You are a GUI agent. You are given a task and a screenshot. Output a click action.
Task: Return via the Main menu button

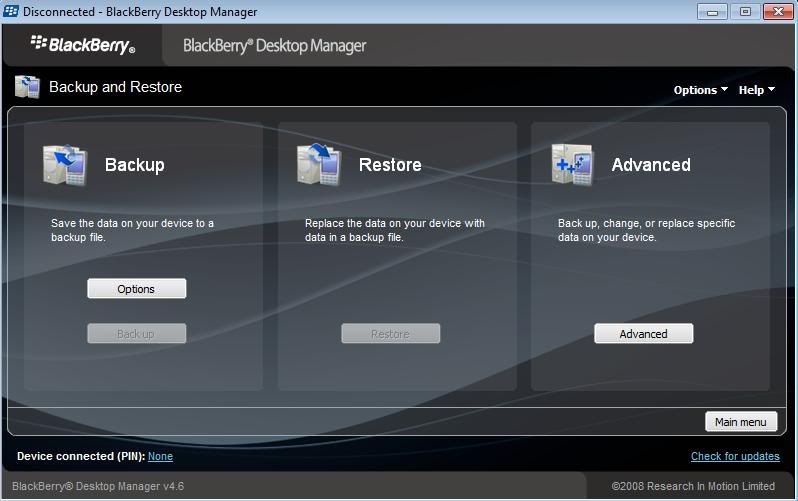741,422
